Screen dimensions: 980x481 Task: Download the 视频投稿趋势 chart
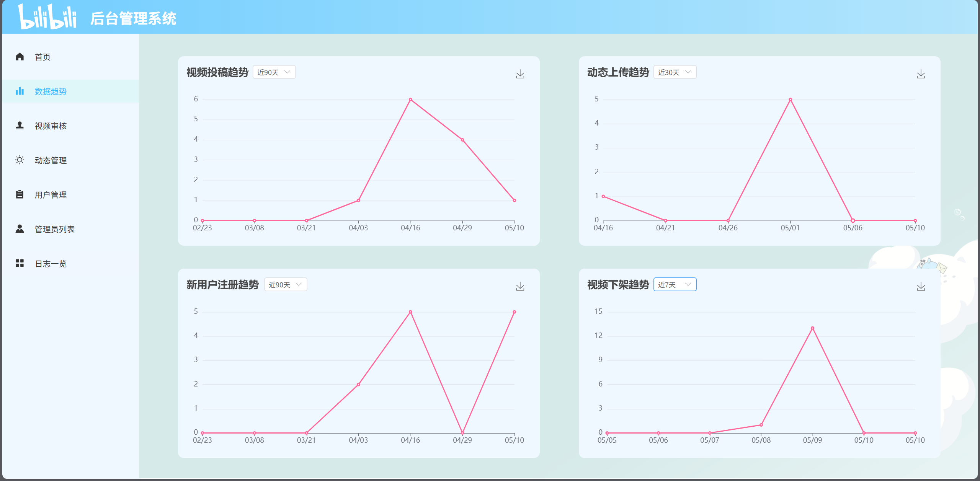(x=520, y=74)
